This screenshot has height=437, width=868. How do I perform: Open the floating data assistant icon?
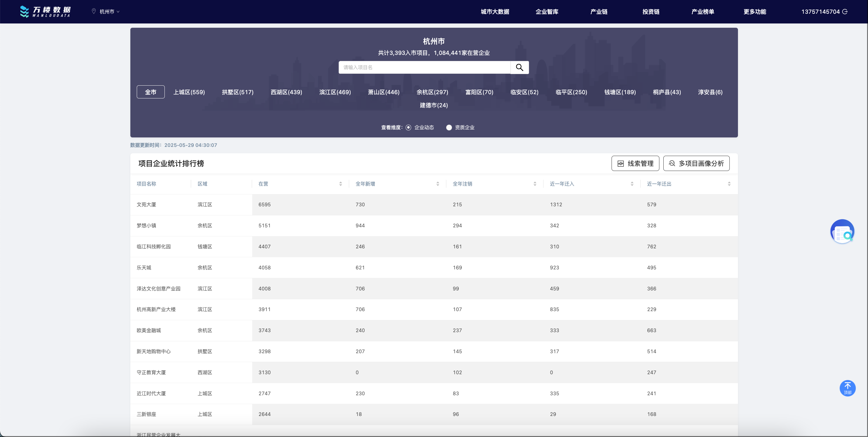[x=842, y=232]
